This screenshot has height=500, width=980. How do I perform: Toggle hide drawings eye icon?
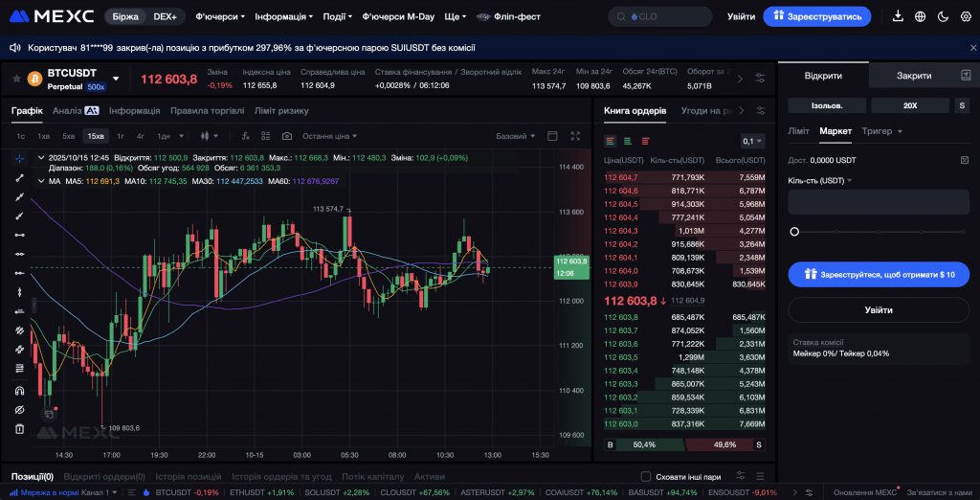click(19, 409)
